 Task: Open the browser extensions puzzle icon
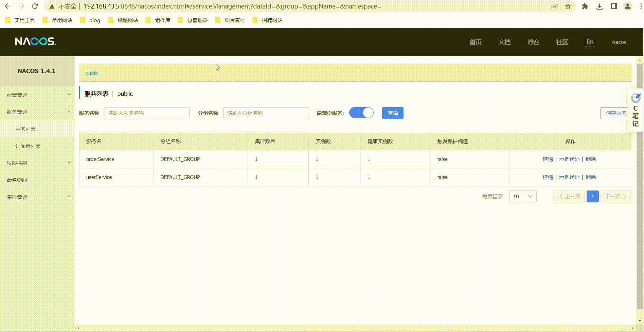pyautogui.click(x=585, y=6)
